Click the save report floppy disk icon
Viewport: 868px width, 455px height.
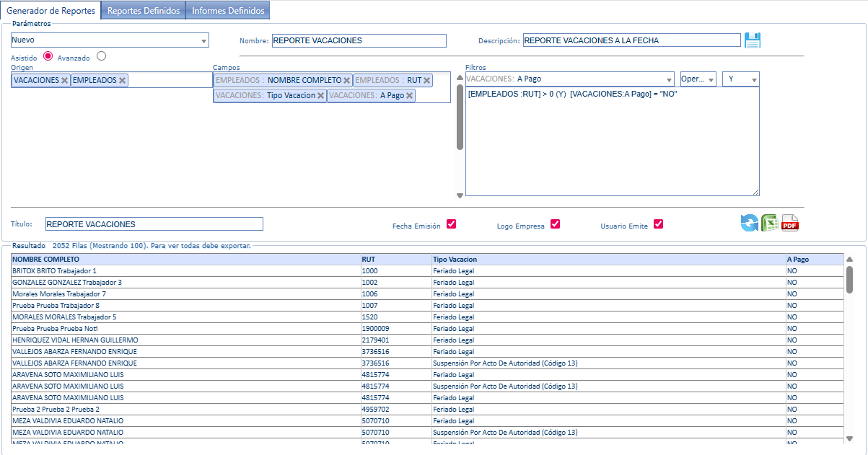[x=753, y=40]
